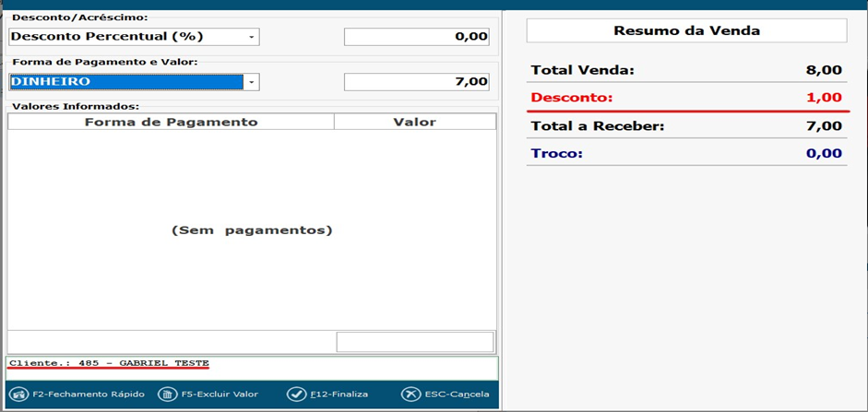The width and height of the screenshot is (868, 412).
Task: Click the Valores Informados section label
Action: coord(74,107)
